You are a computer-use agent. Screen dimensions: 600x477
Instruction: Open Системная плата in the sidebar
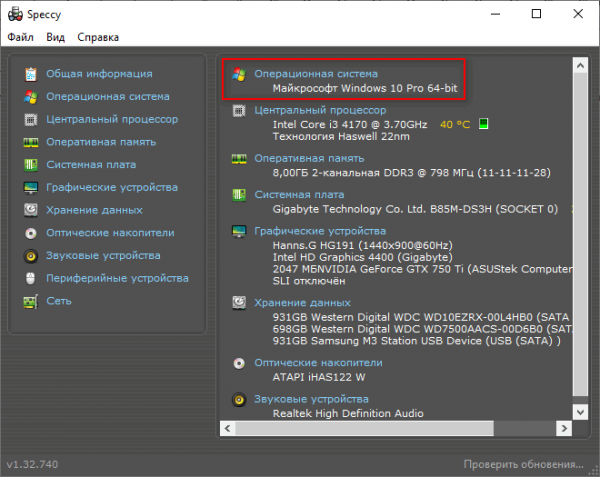coord(91,165)
